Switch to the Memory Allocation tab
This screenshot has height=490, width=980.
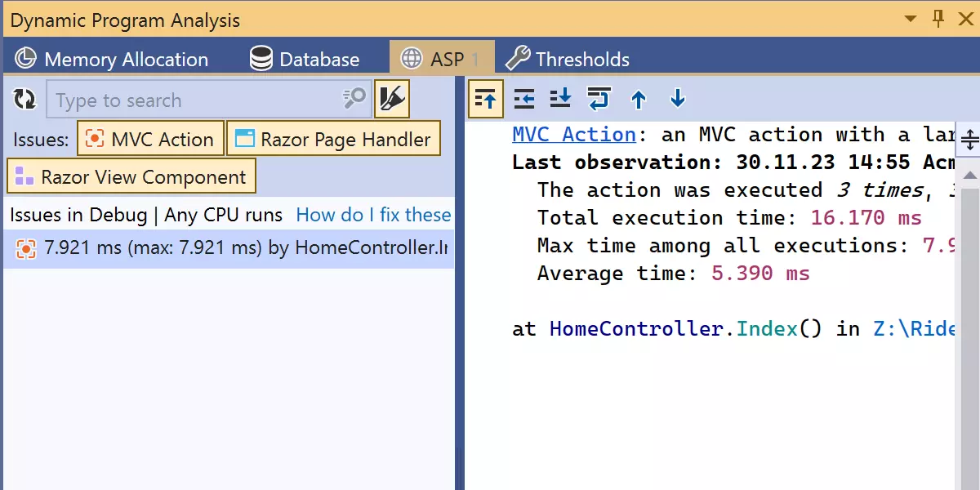coord(112,60)
